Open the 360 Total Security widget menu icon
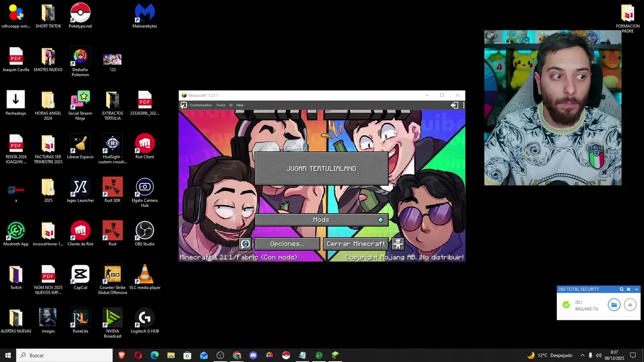 [x=628, y=289]
